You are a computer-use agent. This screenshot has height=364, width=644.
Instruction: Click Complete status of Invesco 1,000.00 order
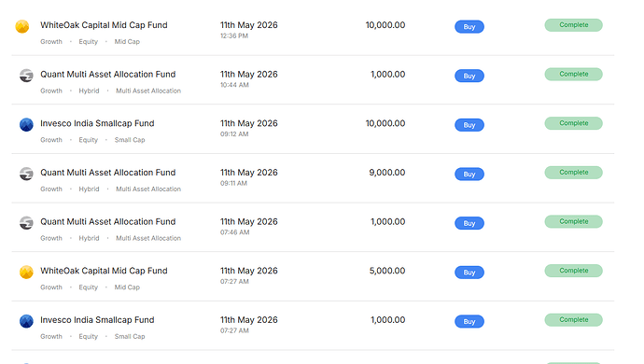pyautogui.click(x=573, y=319)
